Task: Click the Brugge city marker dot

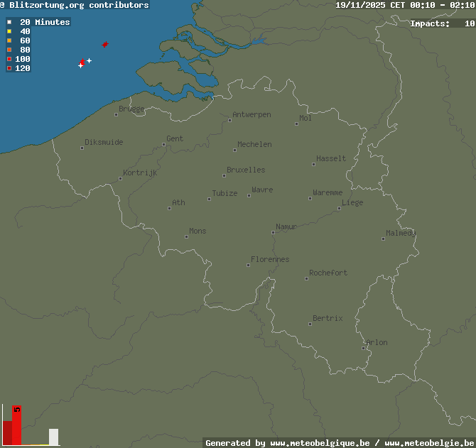Action: 117,114
